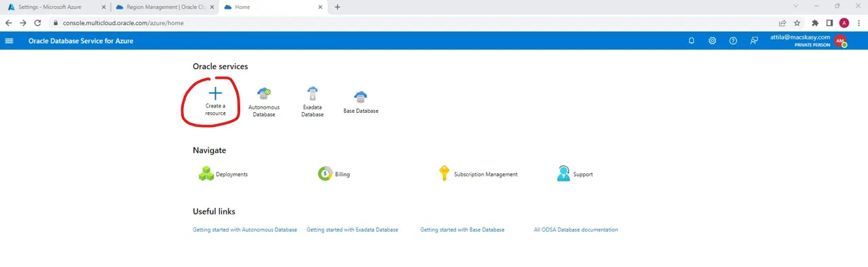Toggle the browser side panel icon
Image resolution: width=868 pixels, height=267 pixels.
(x=829, y=22)
